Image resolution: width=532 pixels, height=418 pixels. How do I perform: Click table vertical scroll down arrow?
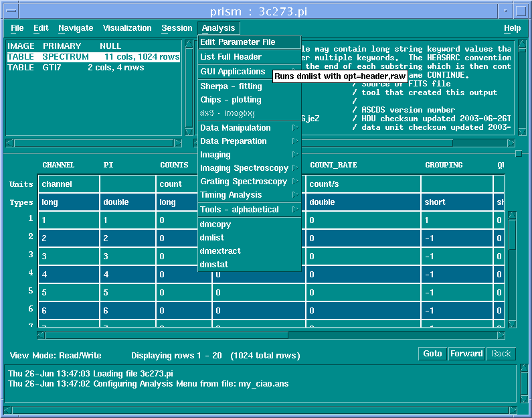point(513,324)
